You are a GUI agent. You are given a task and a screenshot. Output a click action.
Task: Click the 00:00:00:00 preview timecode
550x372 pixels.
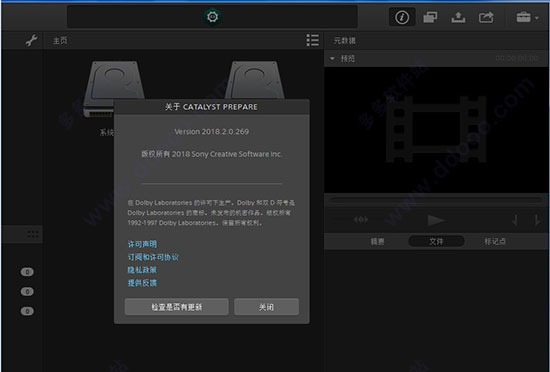[517, 59]
